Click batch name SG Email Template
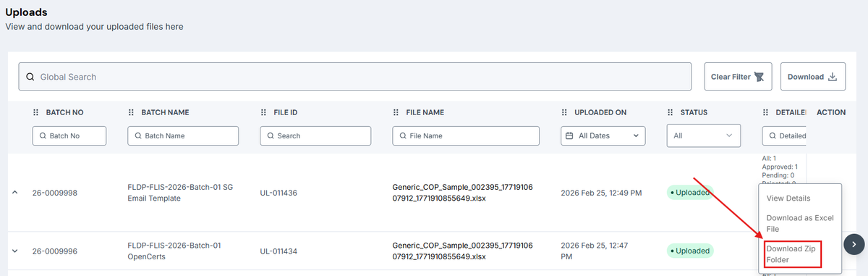Viewport: 868px width, 276px height. pyautogui.click(x=180, y=193)
